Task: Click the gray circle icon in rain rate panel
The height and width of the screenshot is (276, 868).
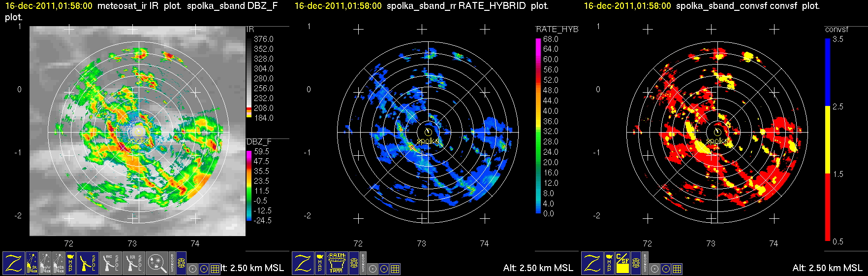Action: click(x=372, y=269)
